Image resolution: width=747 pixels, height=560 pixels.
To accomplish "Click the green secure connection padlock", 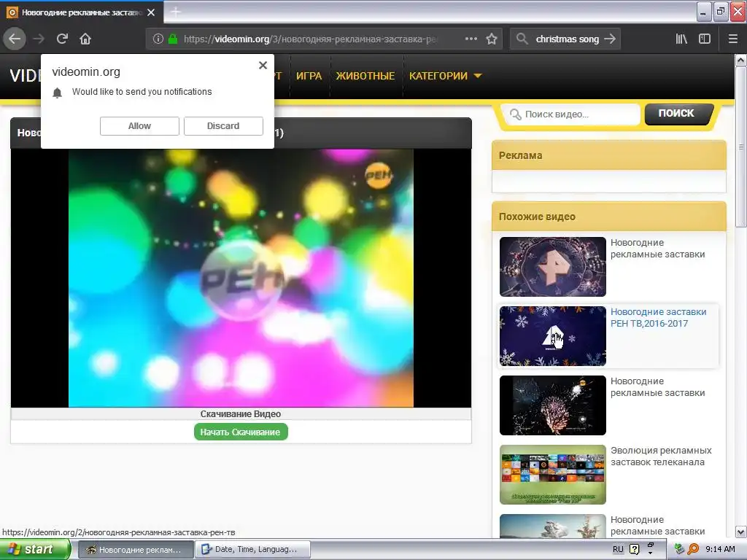I will pos(173,39).
